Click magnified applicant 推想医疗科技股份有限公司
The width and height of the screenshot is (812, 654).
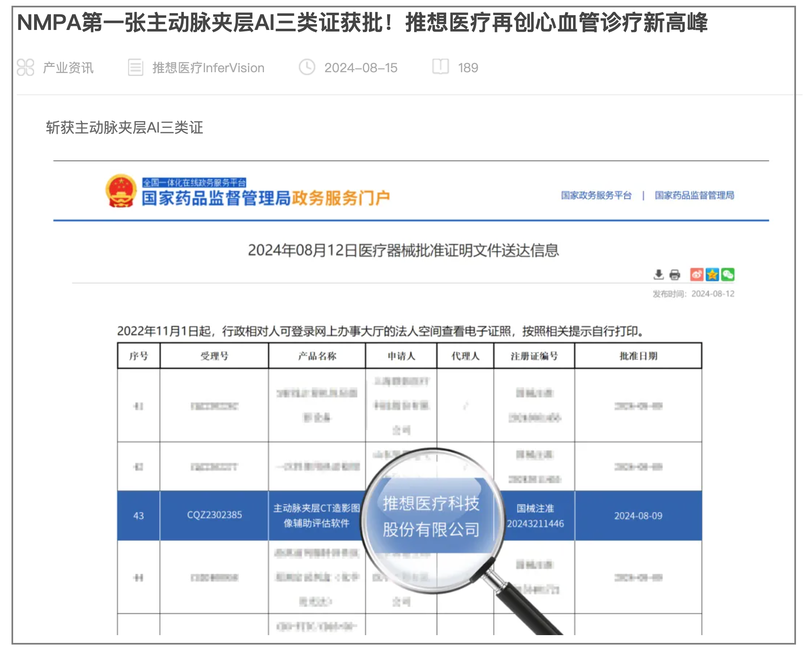[x=431, y=517]
